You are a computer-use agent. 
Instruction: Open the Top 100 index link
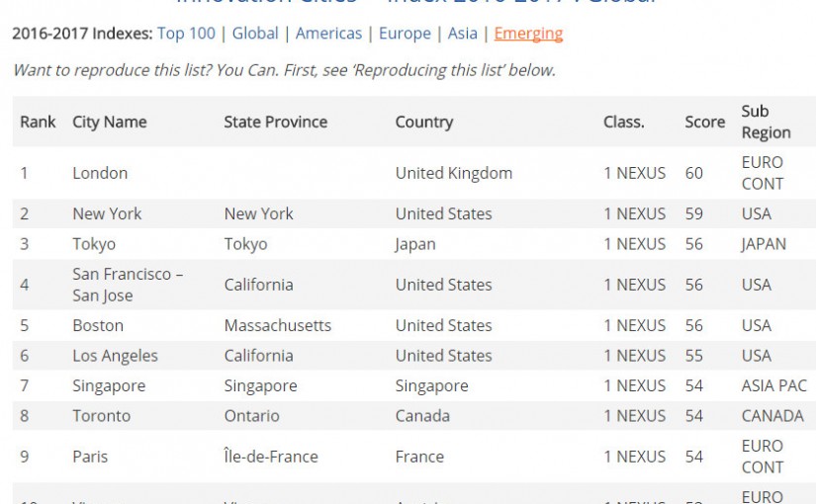(186, 34)
